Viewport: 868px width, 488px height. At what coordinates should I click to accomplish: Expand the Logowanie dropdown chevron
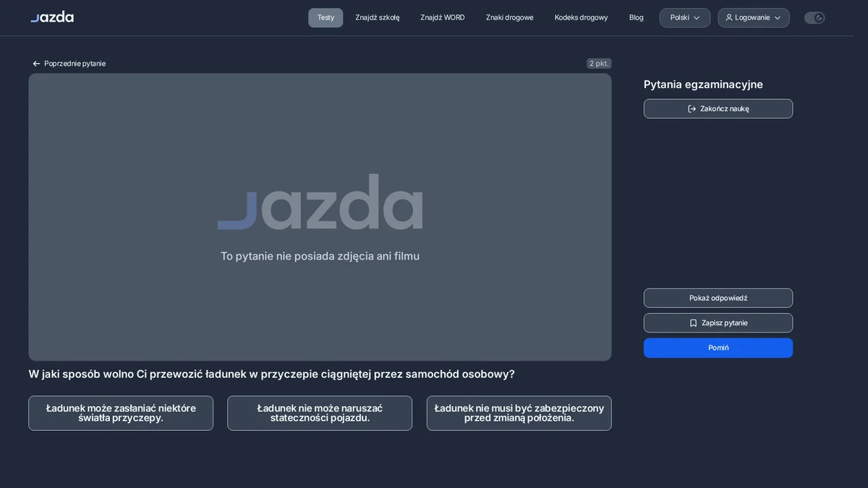[778, 17]
